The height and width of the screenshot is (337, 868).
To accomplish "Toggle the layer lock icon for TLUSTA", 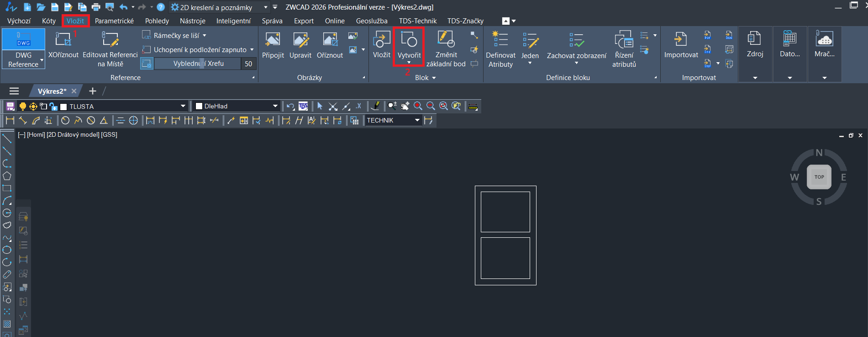I will (53, 107).
